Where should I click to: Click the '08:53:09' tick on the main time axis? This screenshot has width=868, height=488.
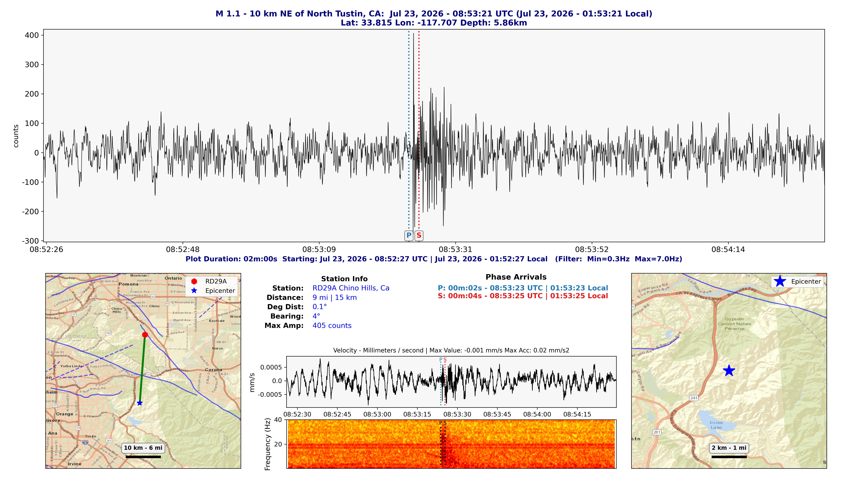tap(319, 250)
